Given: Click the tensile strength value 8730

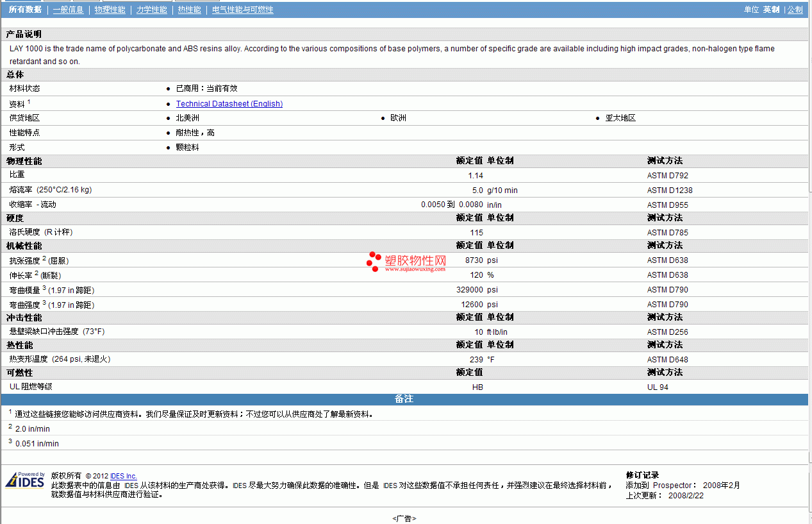Looking at the screenshot, I should coord(474,260).
